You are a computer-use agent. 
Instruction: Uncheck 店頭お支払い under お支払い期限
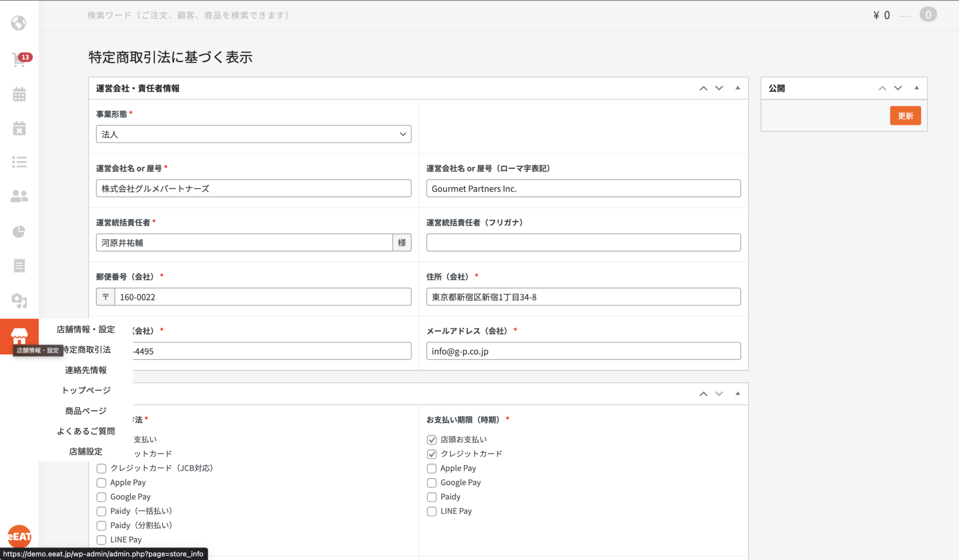click(432, 440)
